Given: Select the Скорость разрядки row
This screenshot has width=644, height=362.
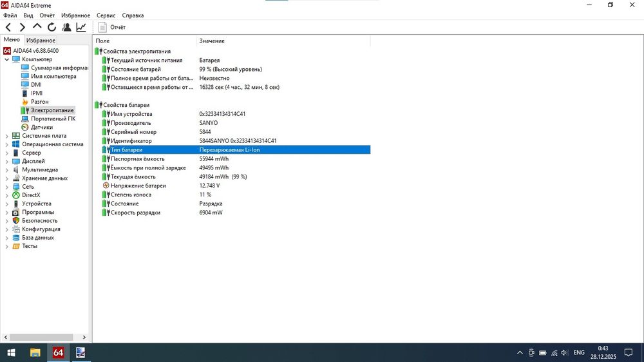Looking at the screenshot, I should [x=236, y=213].
